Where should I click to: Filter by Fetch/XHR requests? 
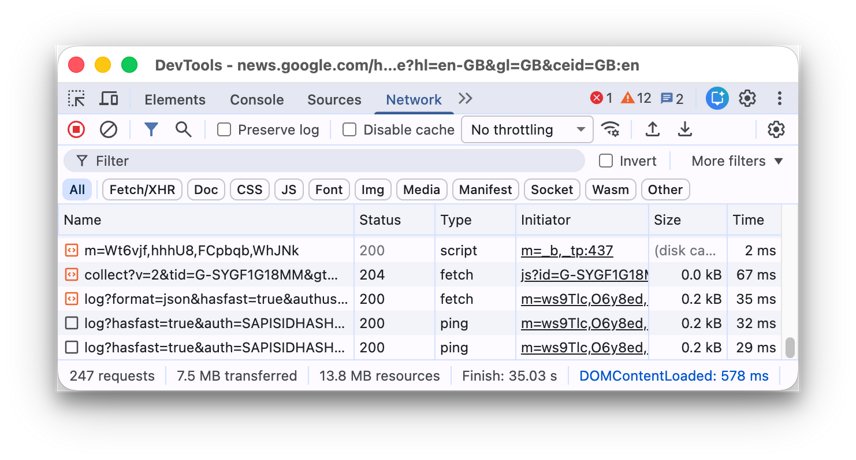click(142, 189)
